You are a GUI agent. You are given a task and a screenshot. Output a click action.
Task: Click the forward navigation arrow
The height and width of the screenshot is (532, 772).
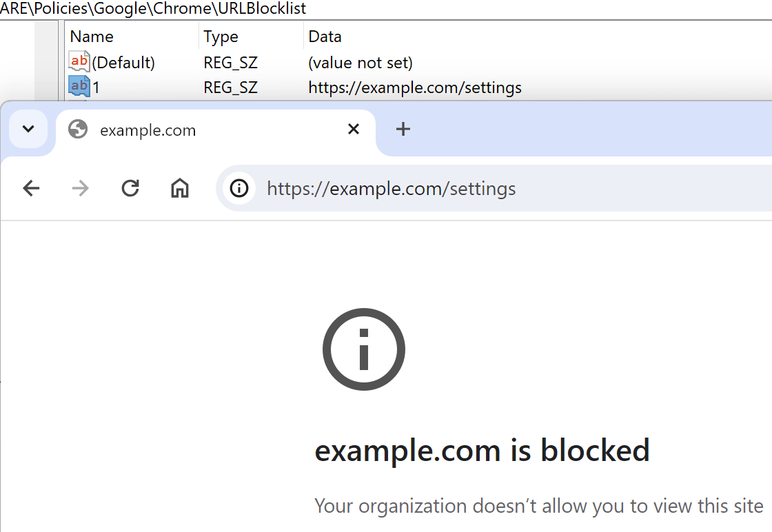80,188
